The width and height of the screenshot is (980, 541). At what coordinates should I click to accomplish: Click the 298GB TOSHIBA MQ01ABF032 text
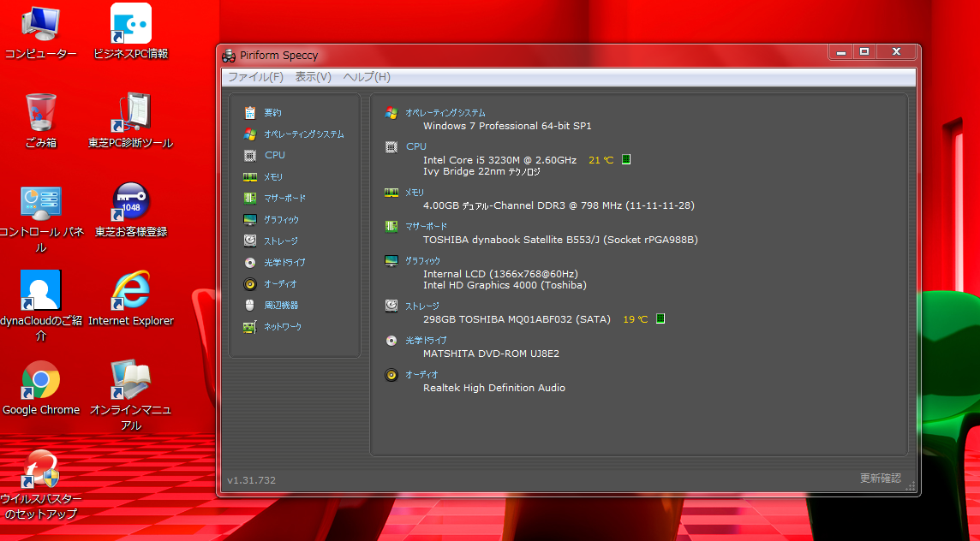pyautogui.click(x=517, y=319)
